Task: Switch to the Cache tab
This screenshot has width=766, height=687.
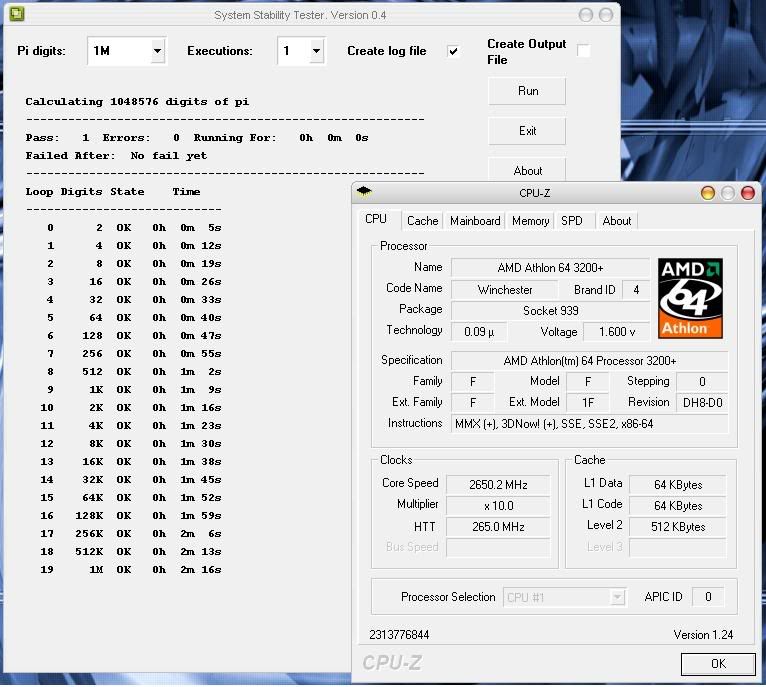Action: click(x=423, y=221)
